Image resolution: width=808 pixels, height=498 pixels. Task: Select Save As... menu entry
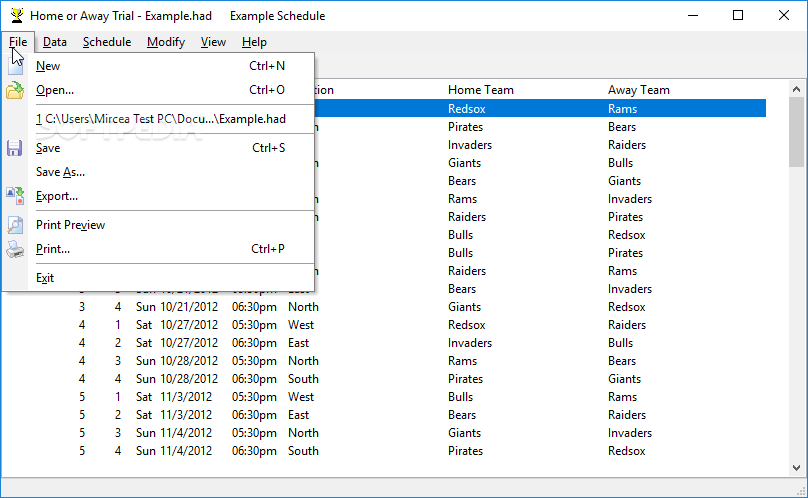click(158, 172)
